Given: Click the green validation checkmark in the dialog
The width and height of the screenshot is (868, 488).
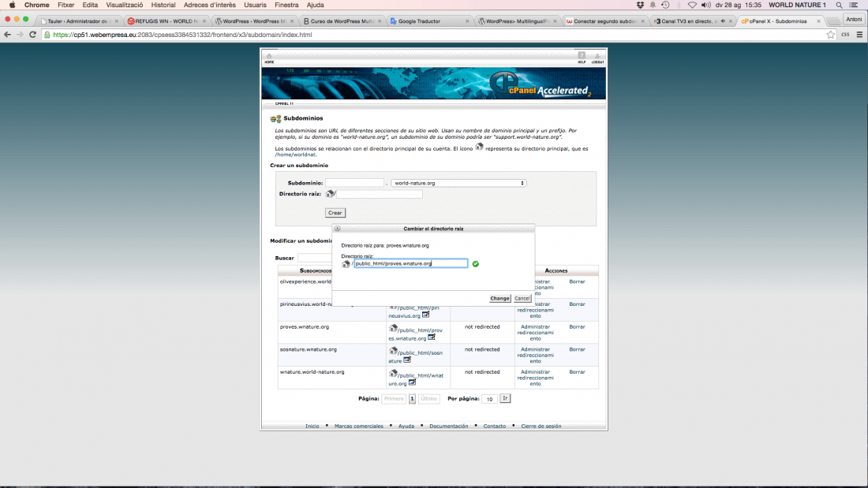Looking at the screenshot, I should 476,264.
